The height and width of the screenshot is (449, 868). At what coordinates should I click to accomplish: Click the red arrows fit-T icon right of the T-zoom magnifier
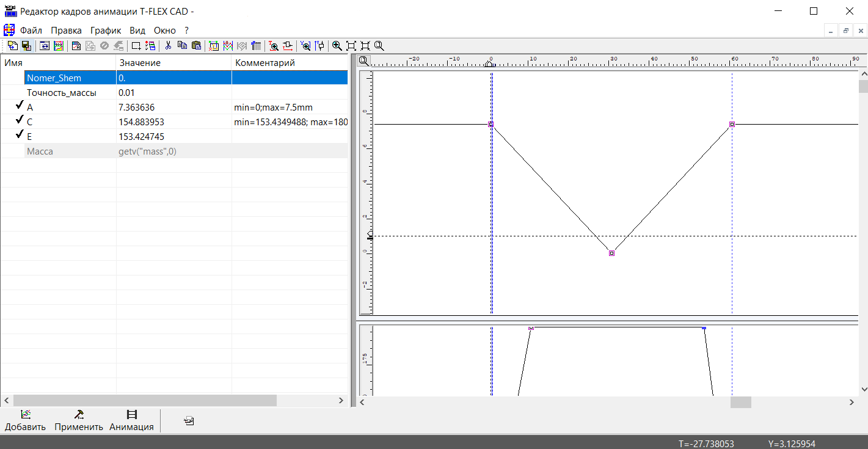click(x=288, y=46)
